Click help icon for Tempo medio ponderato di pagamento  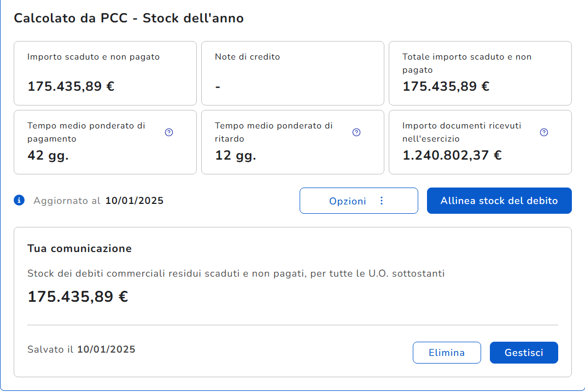(169, 132)
